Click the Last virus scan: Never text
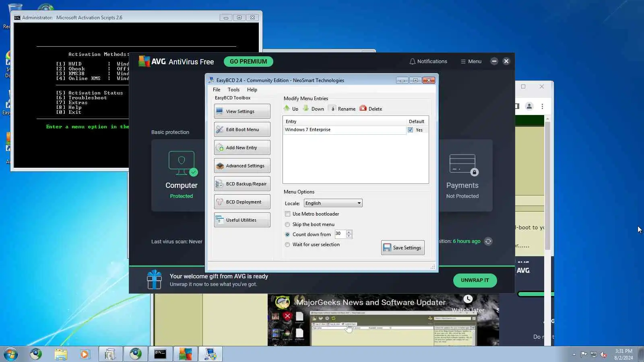 pyautogui.click(x=177, y=242)
